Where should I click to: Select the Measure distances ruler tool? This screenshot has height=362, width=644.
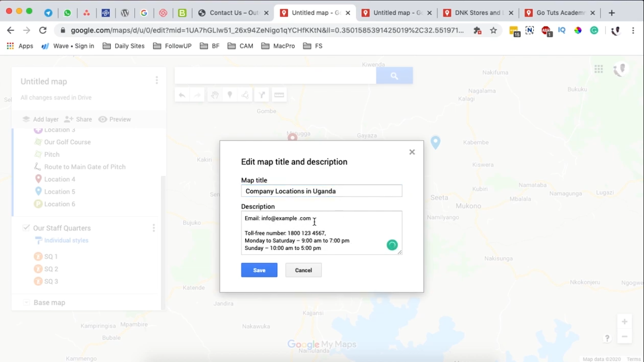coord(279,95)
